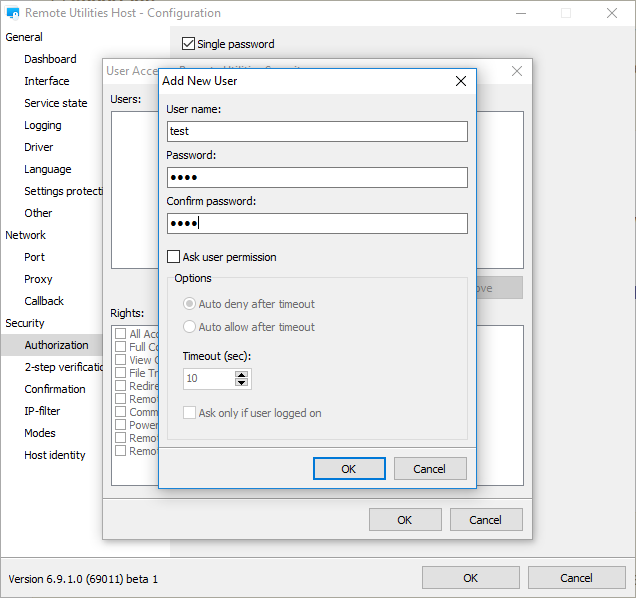Tick the Redirect rights checkbox
This screenshot has height=598, width=636.
[x=120, y=385]
